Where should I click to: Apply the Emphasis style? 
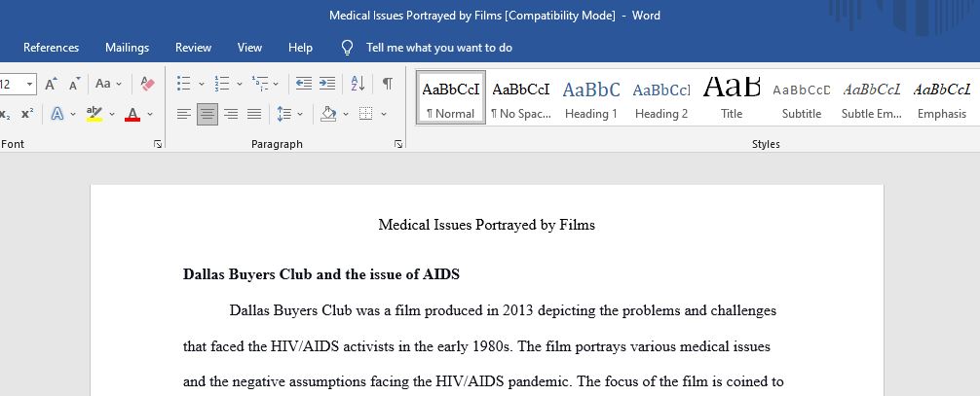click(x=942, y=97)
